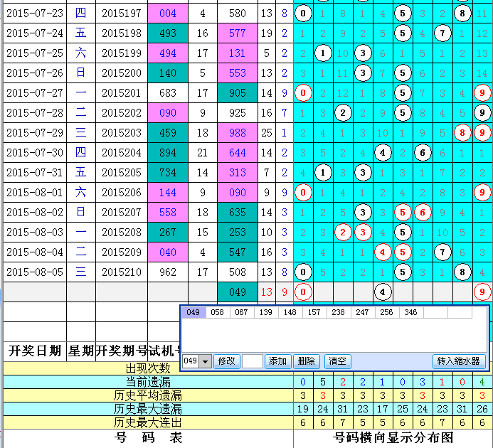Screen dimensions: 493x448
Task: Click the pink 988 draw number cell
Action: [238, 133]
